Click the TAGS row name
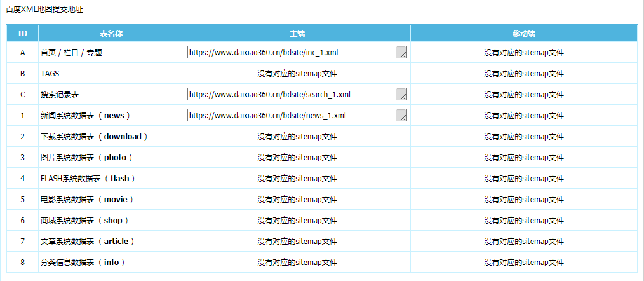Viewport: 644px width, 281px height. (x=50, y=74)
